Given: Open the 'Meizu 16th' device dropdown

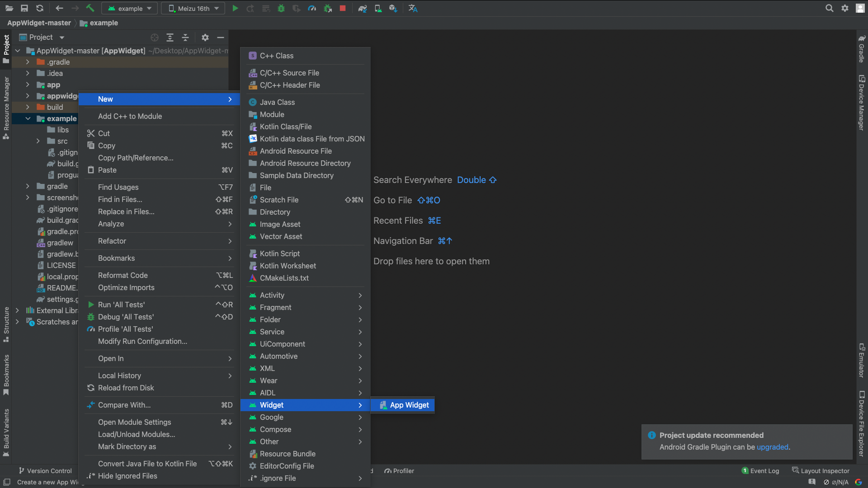Looking at the screenshot, I should click(193, 8).
